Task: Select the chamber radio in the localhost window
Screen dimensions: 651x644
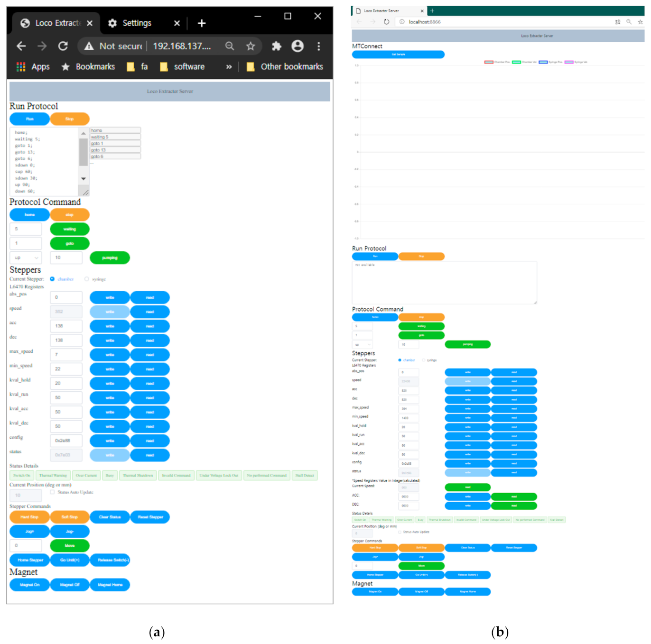Action: [400, 360]
